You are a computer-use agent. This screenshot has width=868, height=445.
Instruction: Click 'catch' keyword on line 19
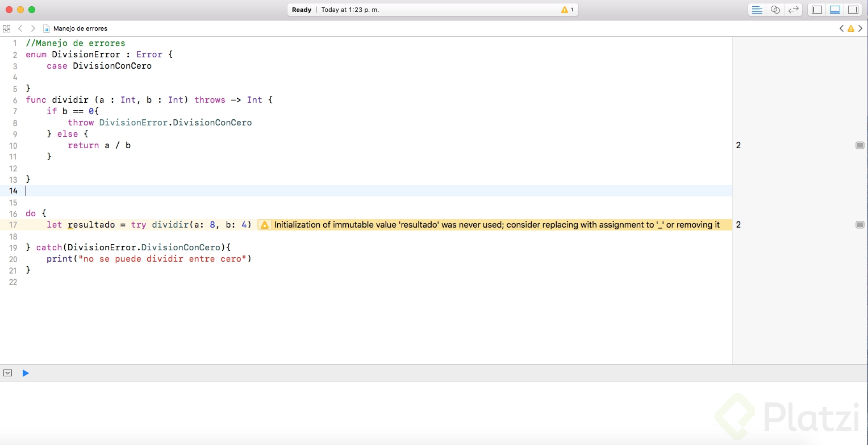(x=49, y=247)
